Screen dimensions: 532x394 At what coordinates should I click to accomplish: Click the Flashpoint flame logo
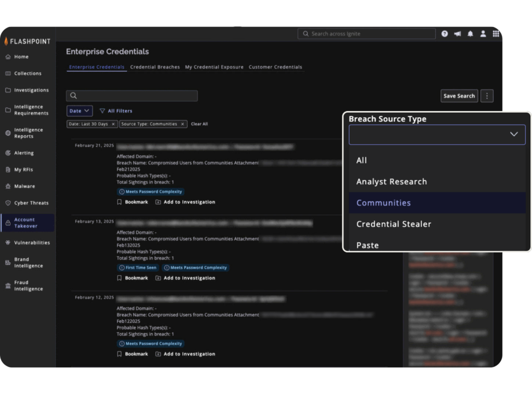click(x=6, y=42)
